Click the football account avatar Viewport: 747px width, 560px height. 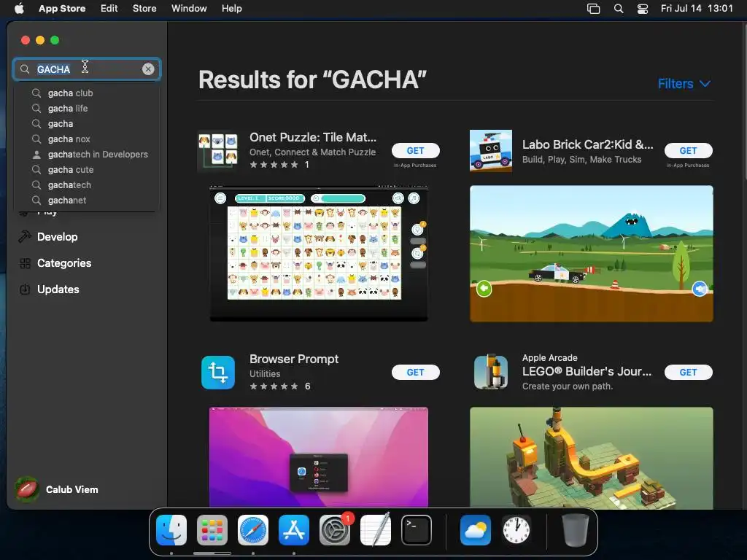coord(27,489)
